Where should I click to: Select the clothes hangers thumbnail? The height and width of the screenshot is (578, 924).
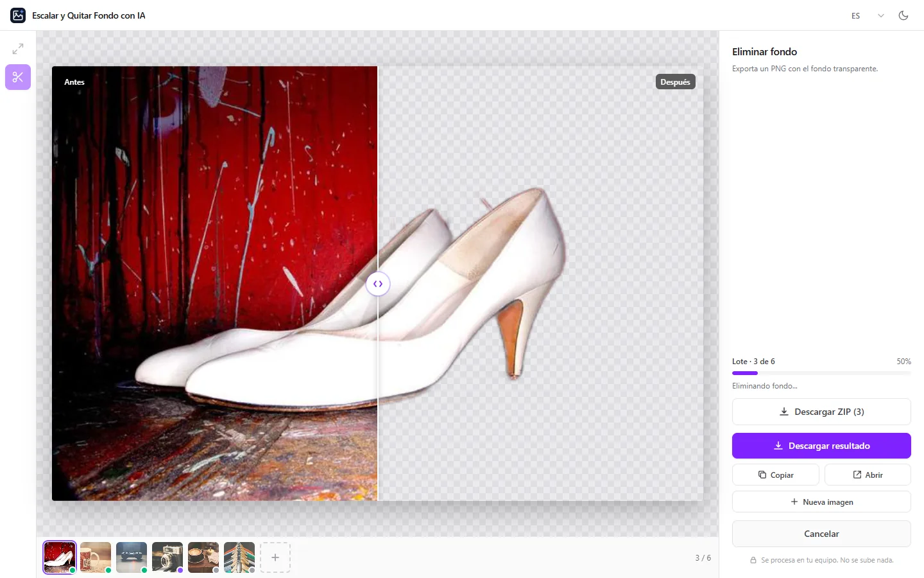point(239,557)
